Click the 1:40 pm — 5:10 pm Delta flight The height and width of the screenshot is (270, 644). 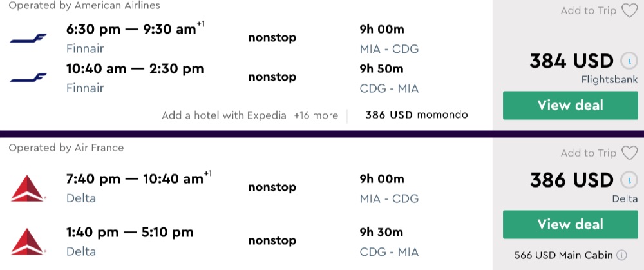(x=129, y=232)
